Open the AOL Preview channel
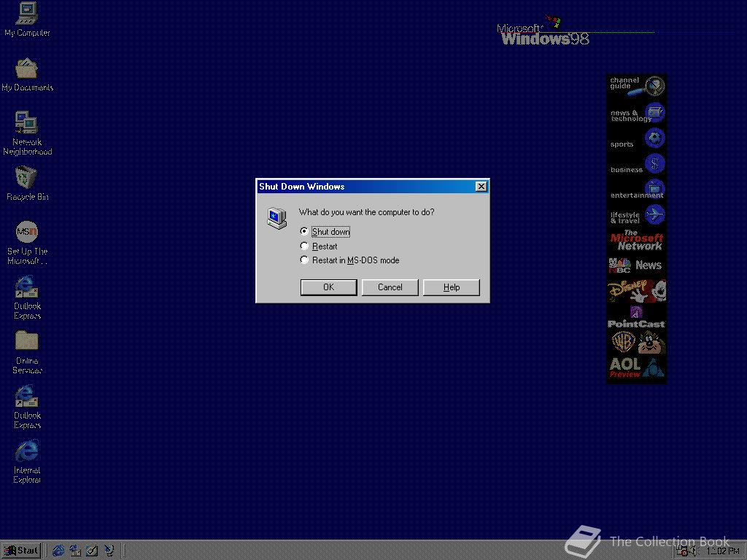This screenshot has height=560, width=747. (x=637, y=367)
